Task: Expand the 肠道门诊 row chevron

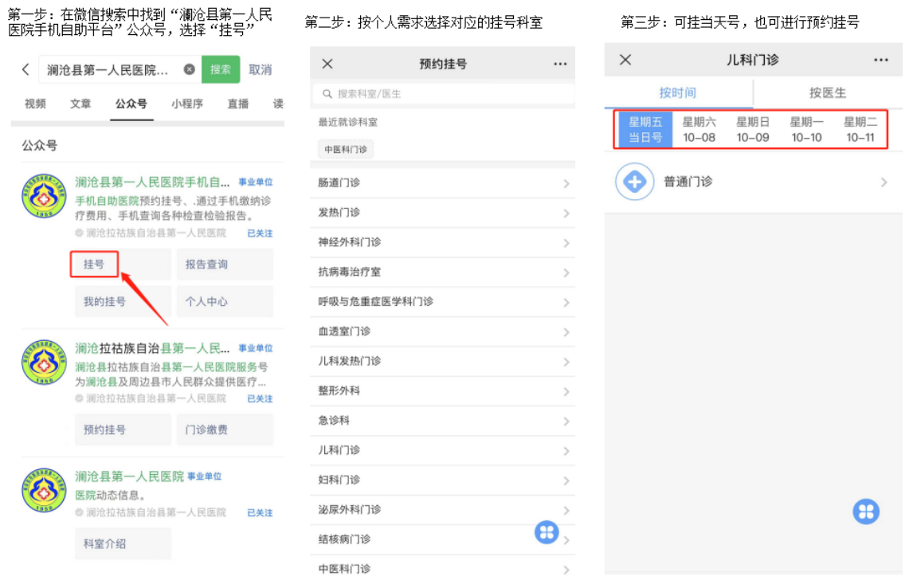Action: 566,183
